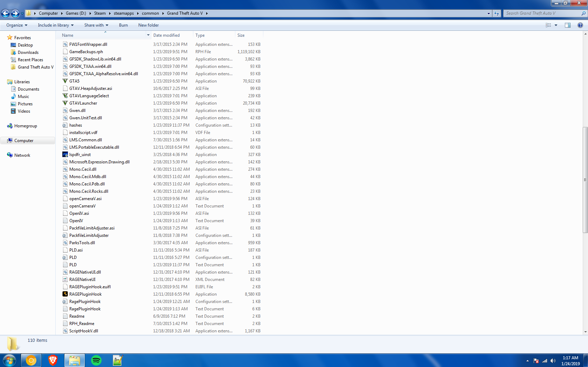This screenshot has width=588, height=367.
Task: Click the Burn toolbar button
Action: coord(123,25)
